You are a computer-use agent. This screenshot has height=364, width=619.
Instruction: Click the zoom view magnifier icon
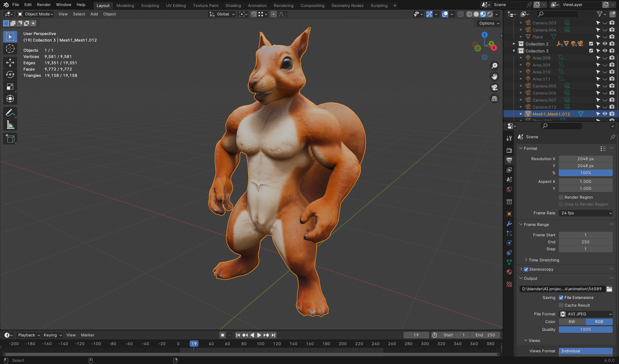[x=494, y=66]
